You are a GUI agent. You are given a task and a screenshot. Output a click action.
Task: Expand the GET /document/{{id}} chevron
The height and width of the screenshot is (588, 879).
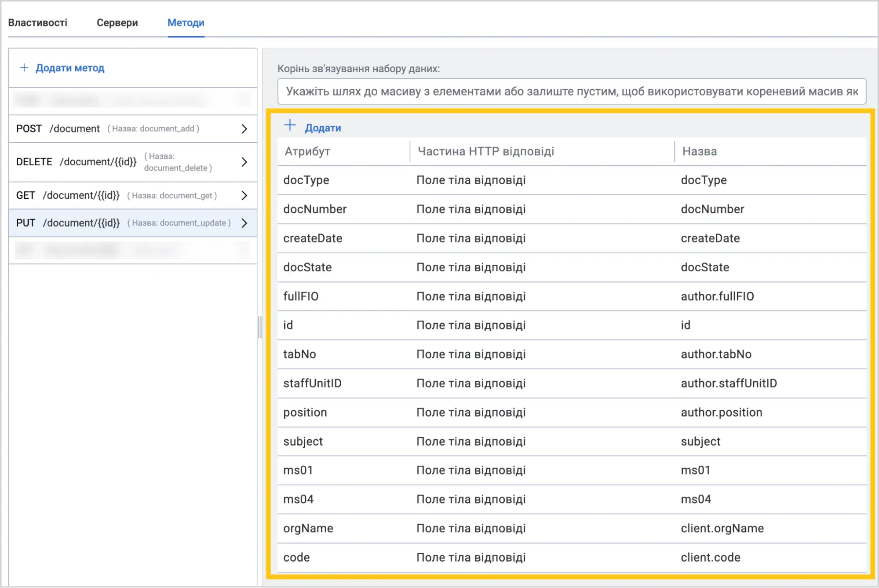[x=244, y=196]
